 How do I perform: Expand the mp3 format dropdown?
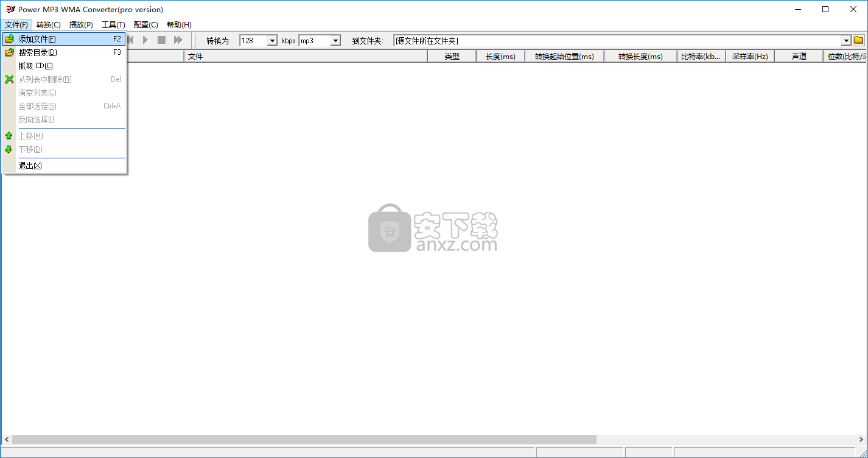pyautogui.click(x=335, y=41)
